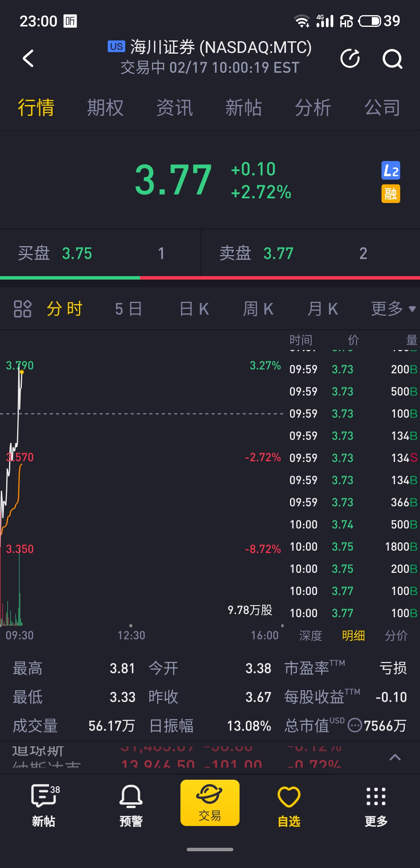The width and height of the screenshot is (420, 868).
Task: Show the 明细 trade details panel
Action: pos(353,635)
